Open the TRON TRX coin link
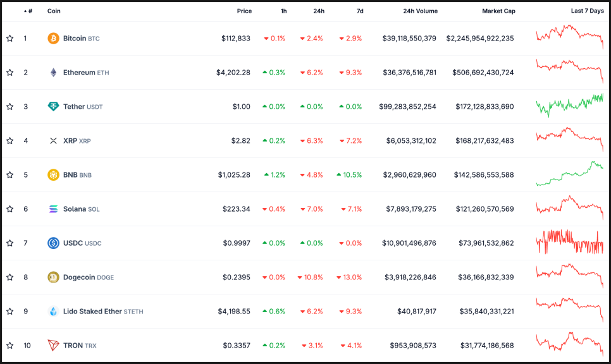The height and width of the screenshot is (364, 611). click(x=80, y=345)
